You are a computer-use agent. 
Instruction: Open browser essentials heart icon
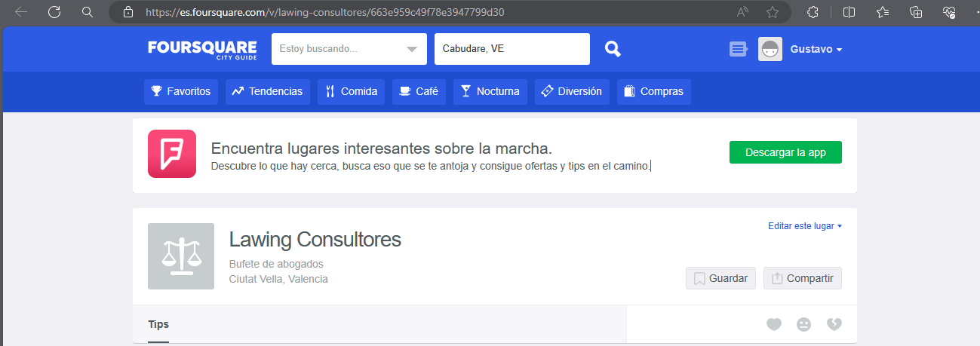[x=950, y=12]
